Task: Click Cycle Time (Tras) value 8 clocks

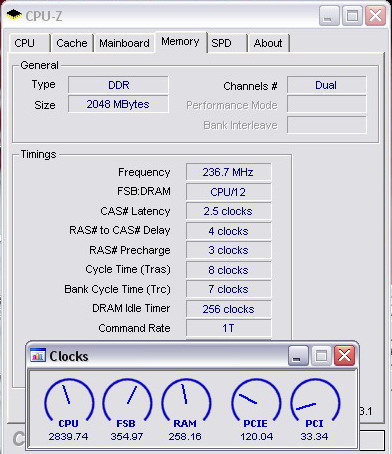Action: coord(228,270)
